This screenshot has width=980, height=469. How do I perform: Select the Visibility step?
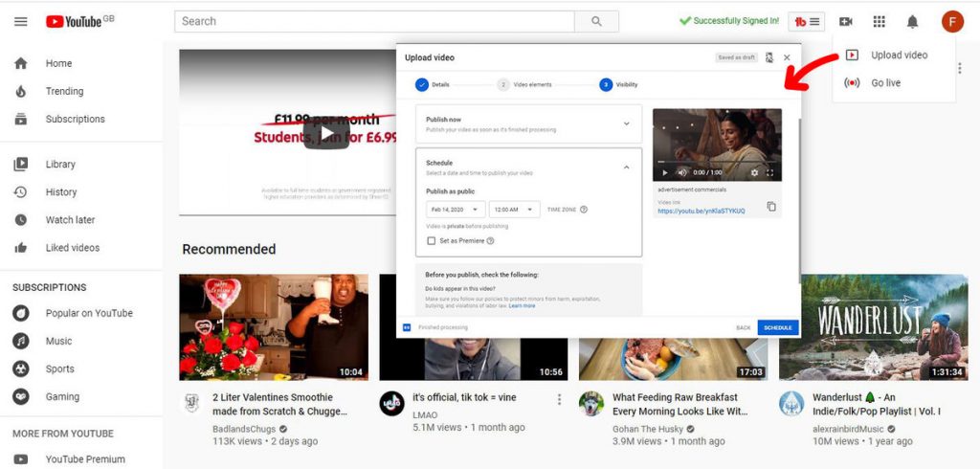click(619, 85)
